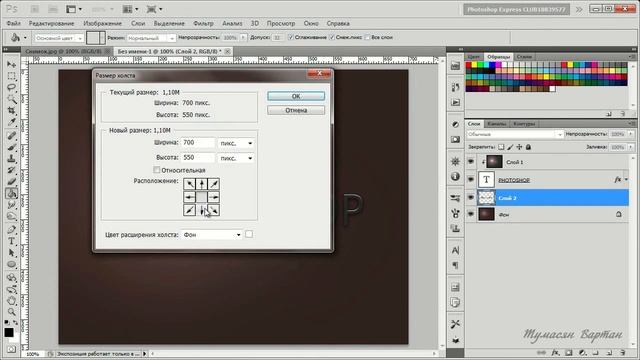The height and width of the screenshot is (360, 640).
Task: Hide the Фон layer
Action: (x=471, y=214)
